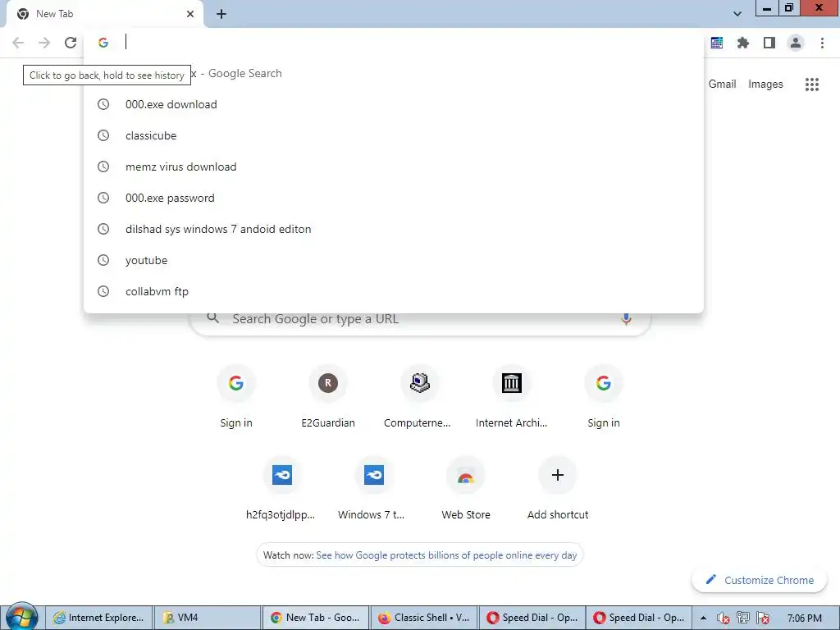This screenshot has height=630, width=840.
Task: Open the Windows 7 t... shortcut
Action: 374,489
